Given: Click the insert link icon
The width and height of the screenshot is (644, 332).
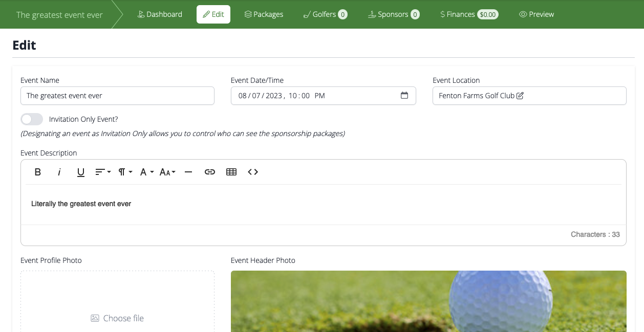Looking at the screenshot, I should pyautogui.click(x=210, y=172).
